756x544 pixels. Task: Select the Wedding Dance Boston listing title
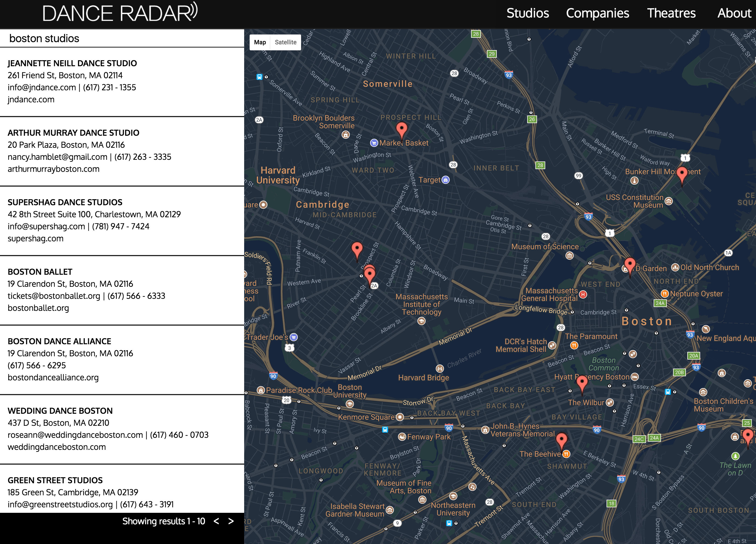pos(60,411)
